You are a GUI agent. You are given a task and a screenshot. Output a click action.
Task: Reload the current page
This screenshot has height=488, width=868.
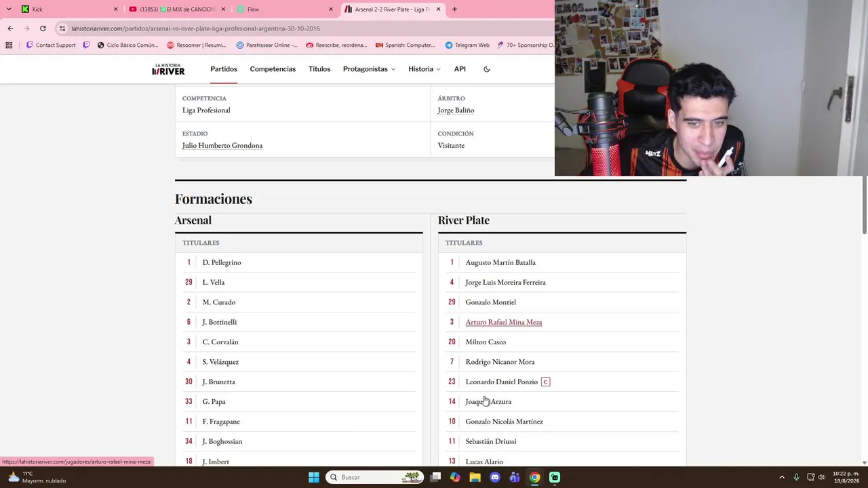[43, 28]
